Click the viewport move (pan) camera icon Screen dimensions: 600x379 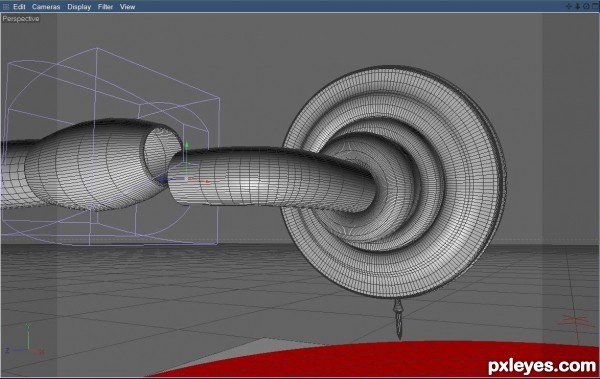pyautogui.click(x=569, y=6)
